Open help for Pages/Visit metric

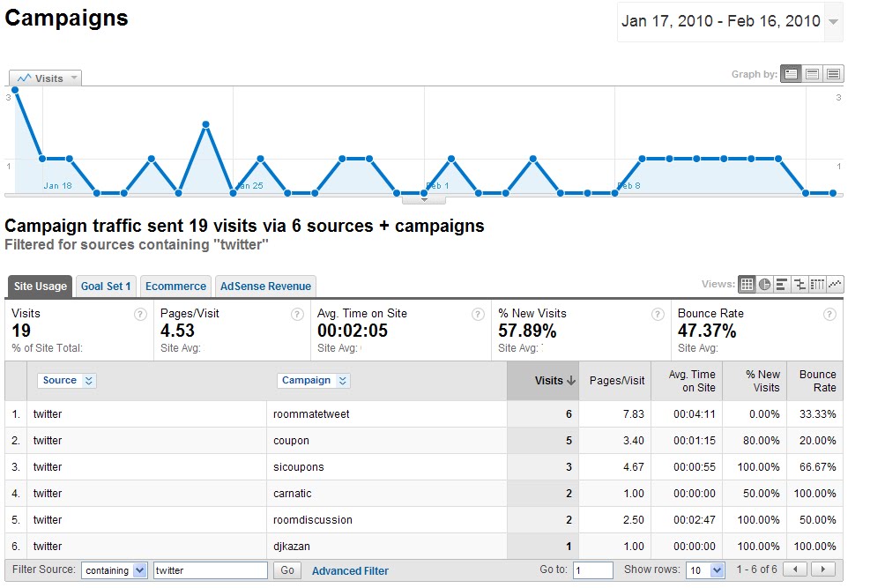point(297,315)
